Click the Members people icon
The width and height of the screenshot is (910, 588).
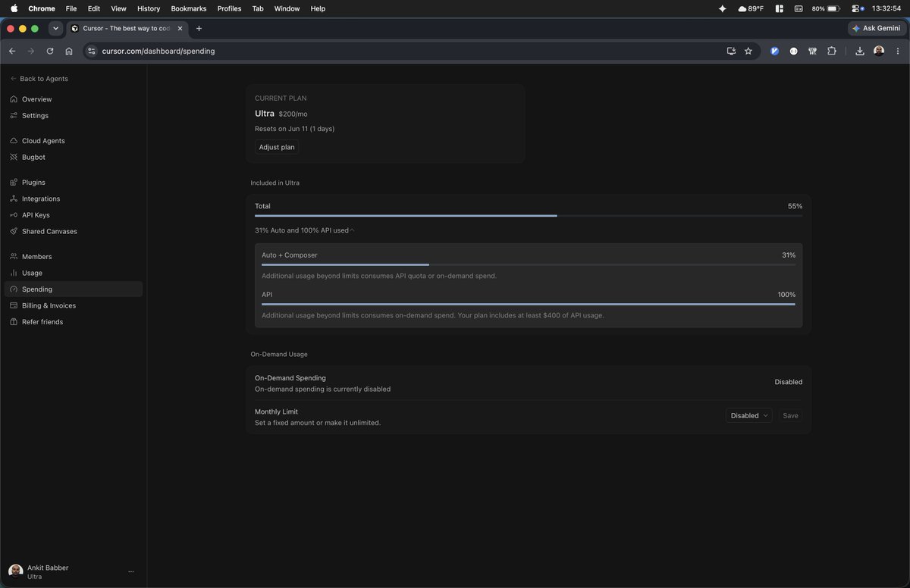(14, 257)
